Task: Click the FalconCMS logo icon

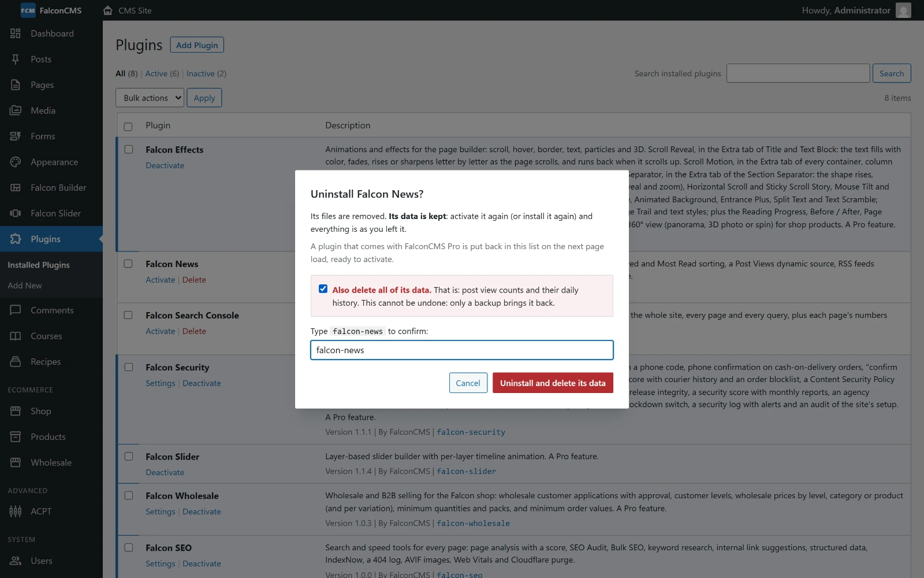Action: pos(28,10)
